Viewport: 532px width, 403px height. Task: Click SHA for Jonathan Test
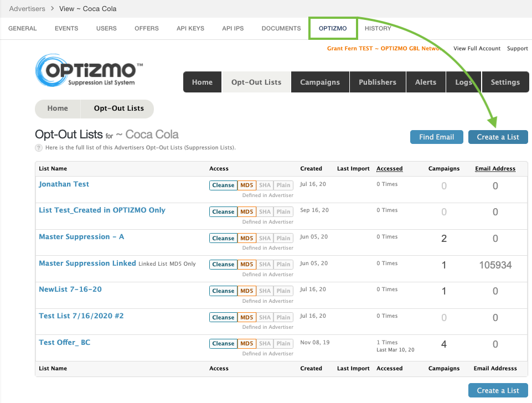click(x=265, y=185)
